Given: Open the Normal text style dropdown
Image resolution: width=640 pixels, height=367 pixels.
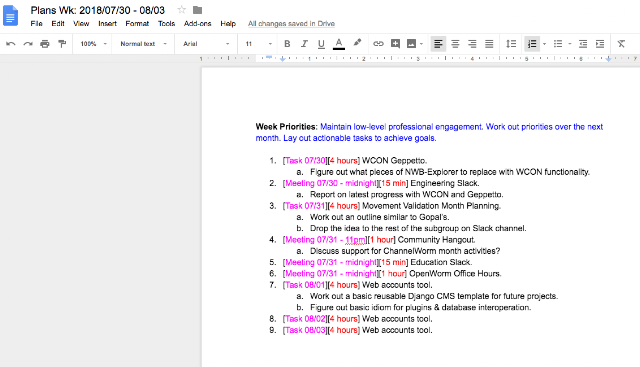Looking at the screenshot, I should click(144, 44).
